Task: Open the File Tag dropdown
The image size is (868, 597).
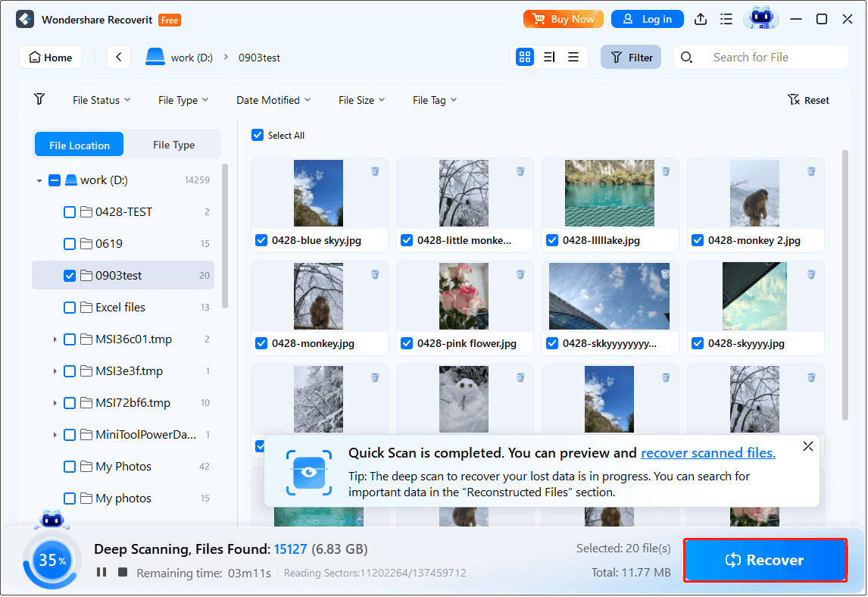Action: click(435, 100)
